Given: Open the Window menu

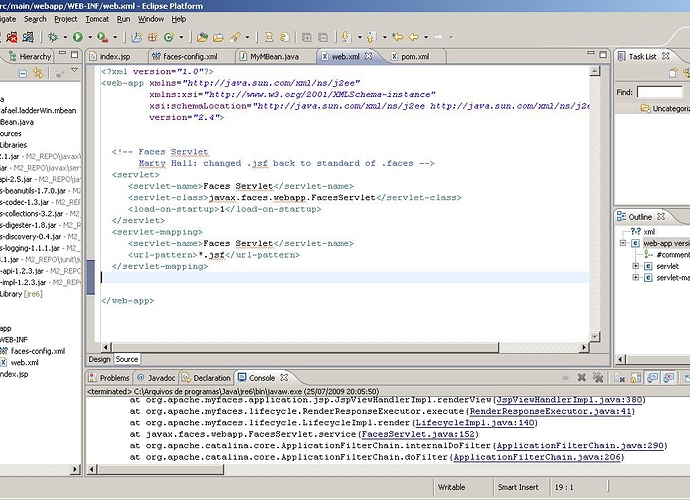Looking at the screenshot, I should [151, 19].
